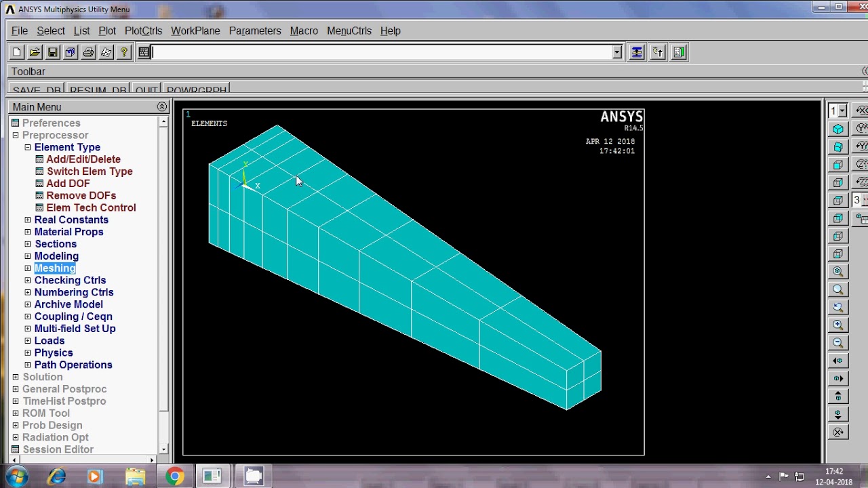The image size is (868, 488).
Task: Open ANSYS Help question-mark icon
Action: click(123, 52)
